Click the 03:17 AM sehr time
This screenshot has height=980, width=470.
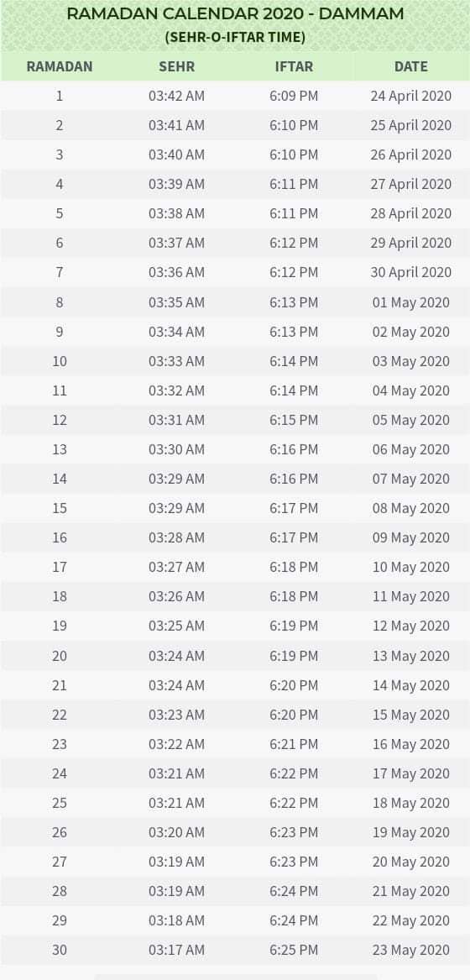177,950
